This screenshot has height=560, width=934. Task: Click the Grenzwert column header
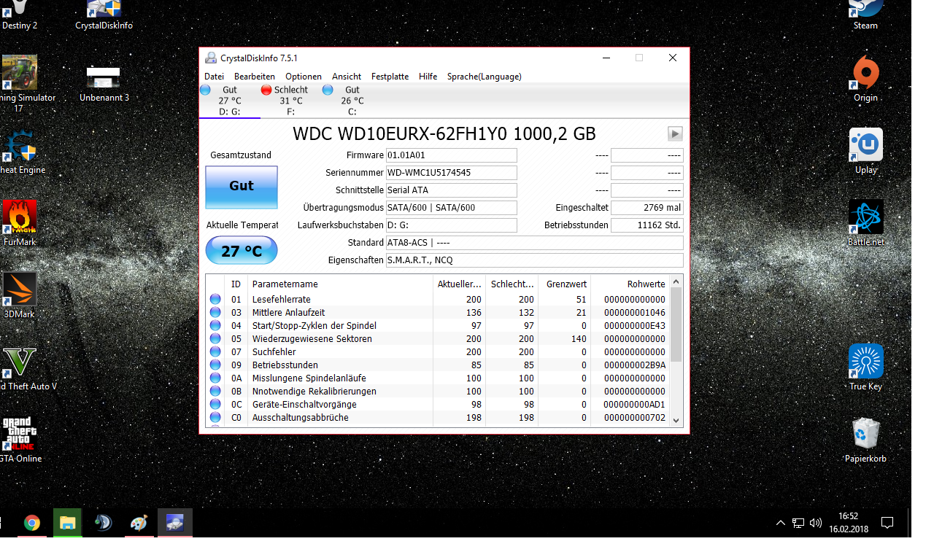tap(564, 284)
